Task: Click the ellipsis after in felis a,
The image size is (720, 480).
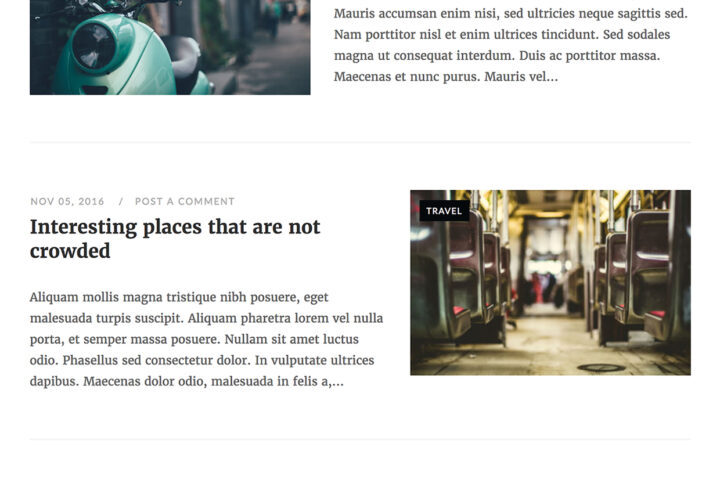Action: (338, 382)
